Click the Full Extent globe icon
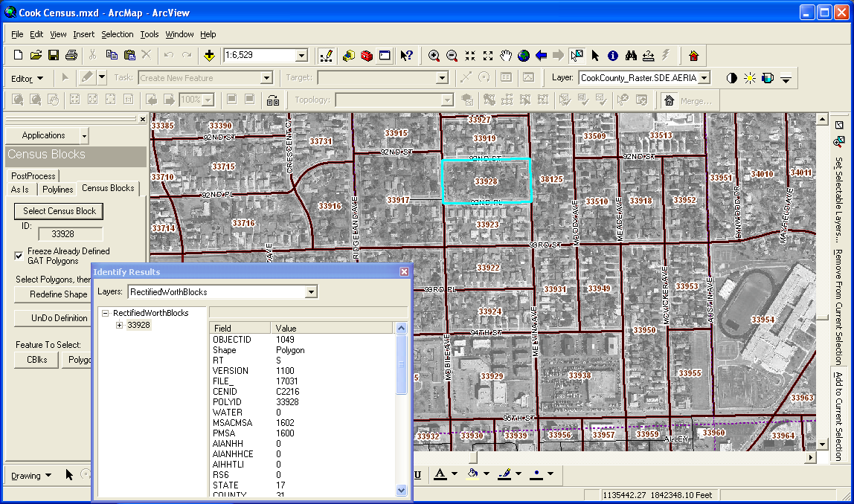854x504 pixels. click(524, 56)
